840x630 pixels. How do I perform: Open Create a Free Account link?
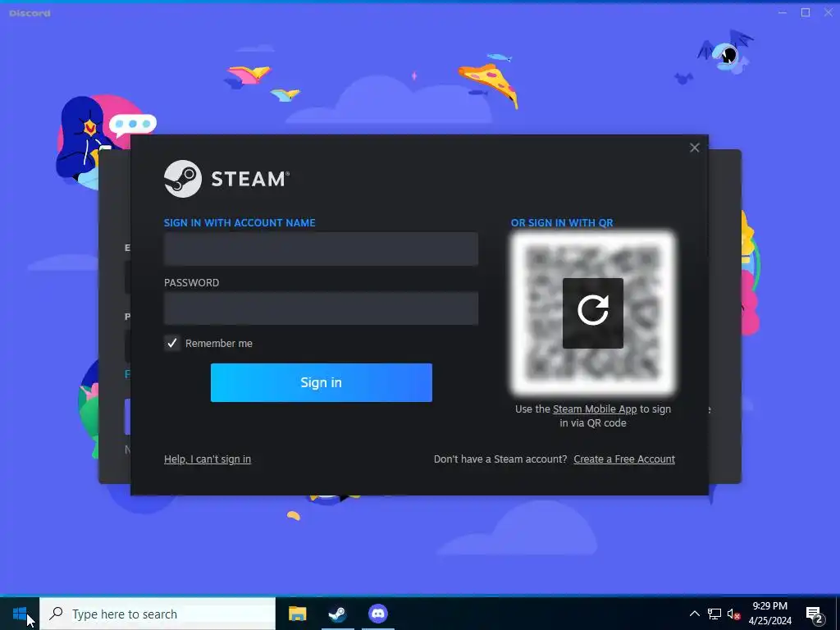click(x=624, y=459)
